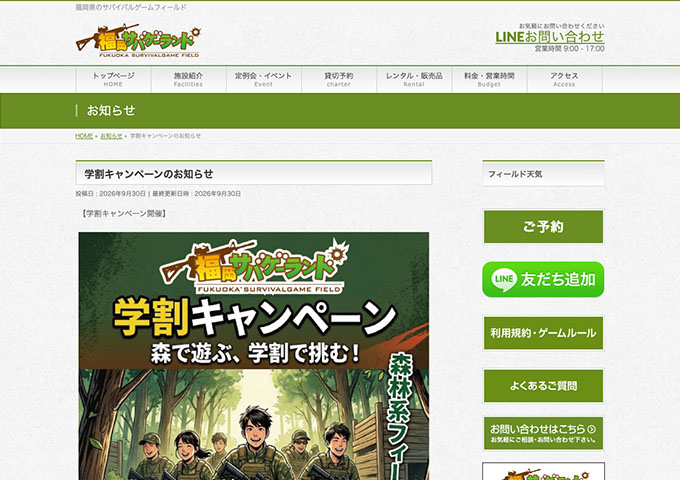Click the お知らせ breadcrumb link

(x=111, y=136)
